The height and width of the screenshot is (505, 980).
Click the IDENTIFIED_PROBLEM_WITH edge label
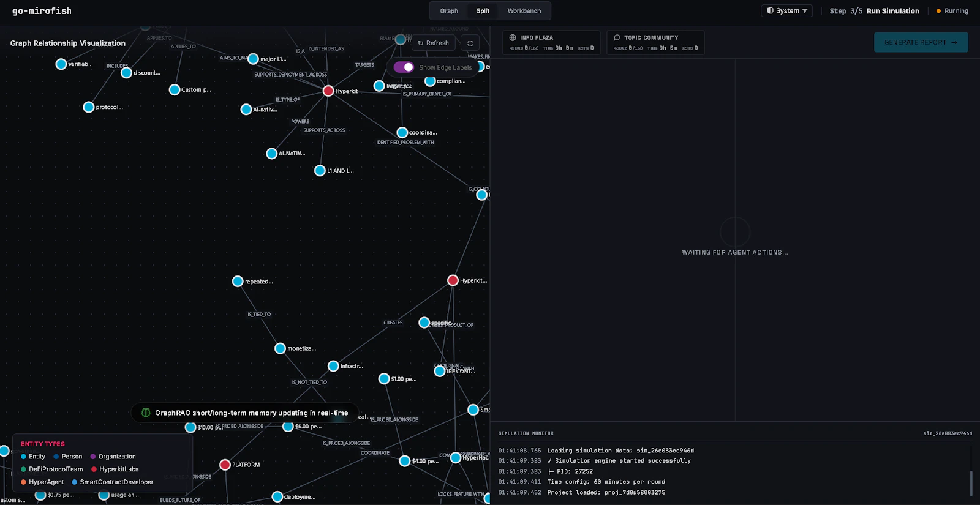[x=405, y=143]
